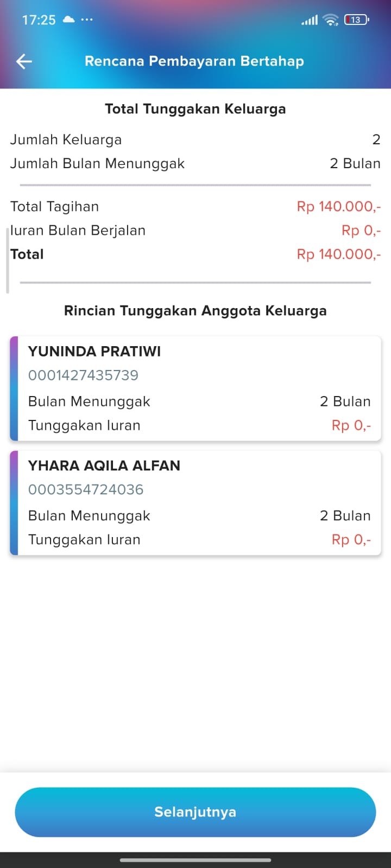The width and height of the screenshot is (391, 868).
Task: Open the YUNINDA PRATIWI member card
Action: point(195,388)
